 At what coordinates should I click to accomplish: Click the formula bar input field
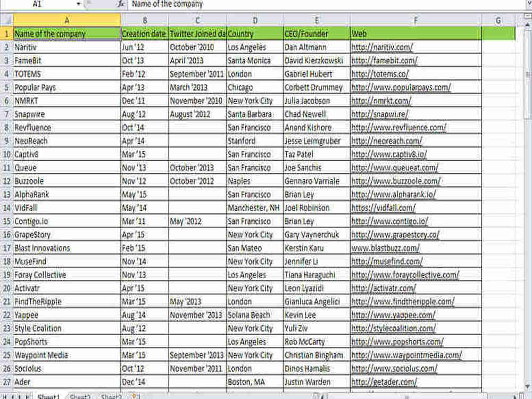(326, 4)
